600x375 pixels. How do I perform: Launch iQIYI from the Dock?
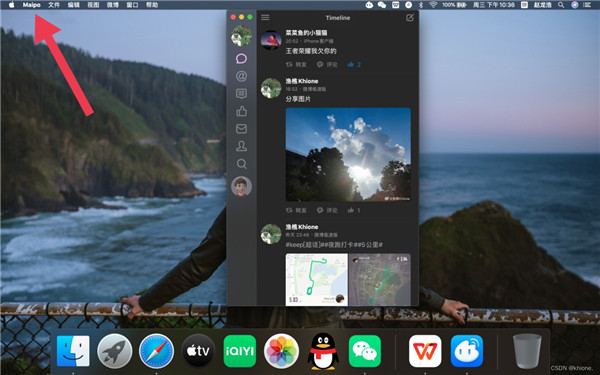pos(240,351)
